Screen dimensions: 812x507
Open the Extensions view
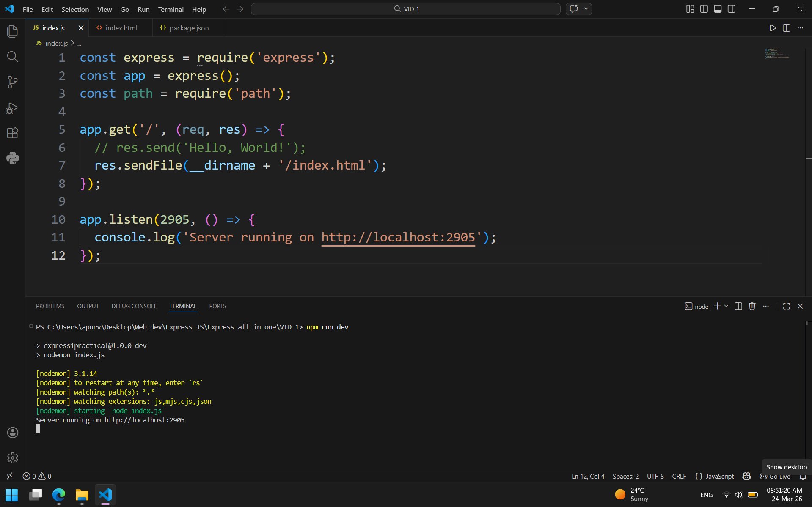click(x=13, y=133)
